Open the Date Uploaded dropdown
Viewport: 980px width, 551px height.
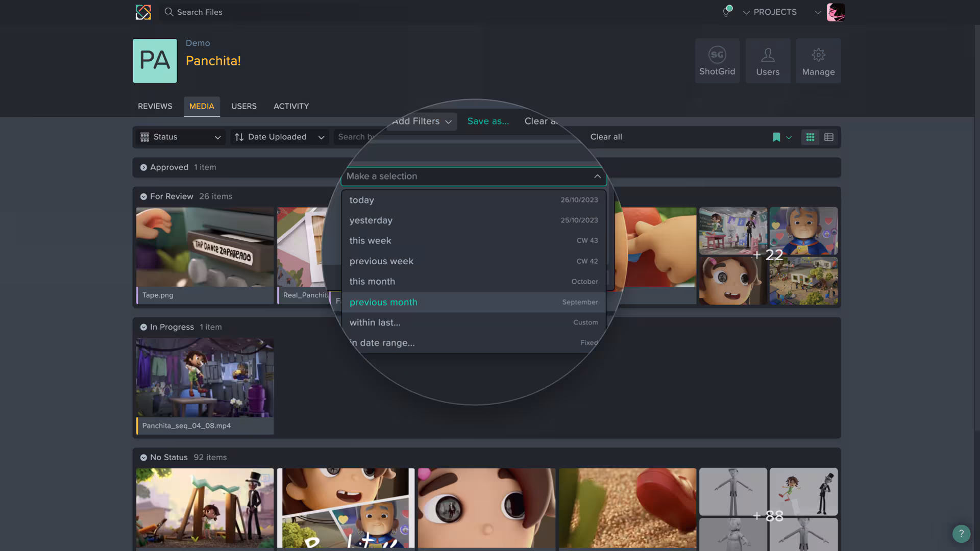[279, 137]
